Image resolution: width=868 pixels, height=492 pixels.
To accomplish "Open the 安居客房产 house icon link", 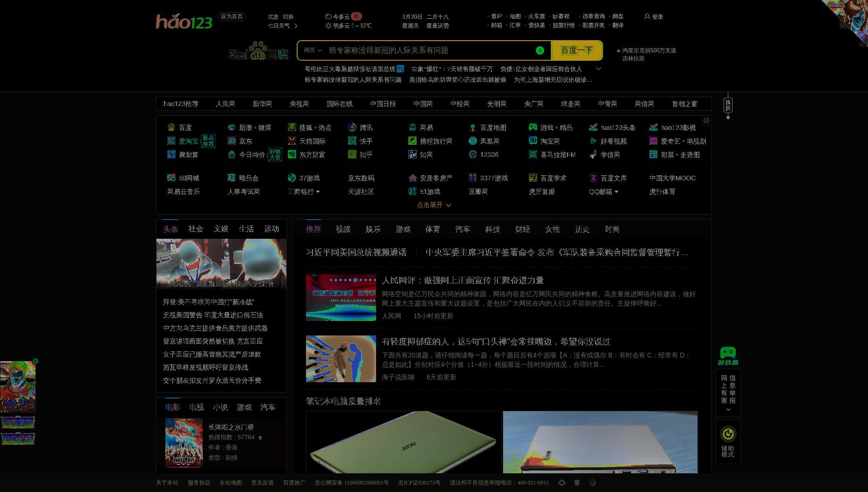I will coord(413,178).
